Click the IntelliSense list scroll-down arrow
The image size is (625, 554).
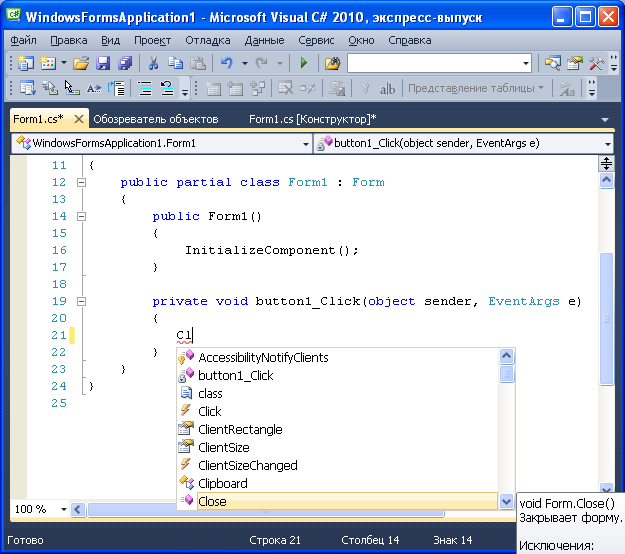507,501
